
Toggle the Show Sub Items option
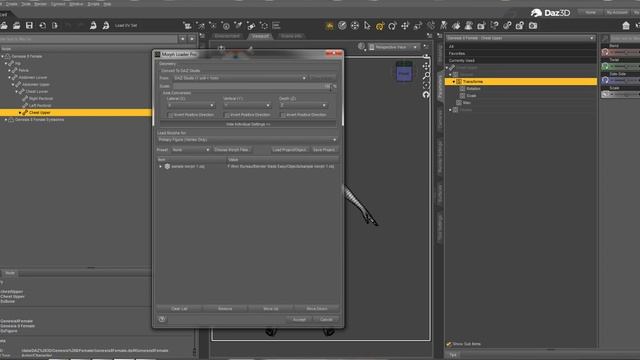pos(464,344)
